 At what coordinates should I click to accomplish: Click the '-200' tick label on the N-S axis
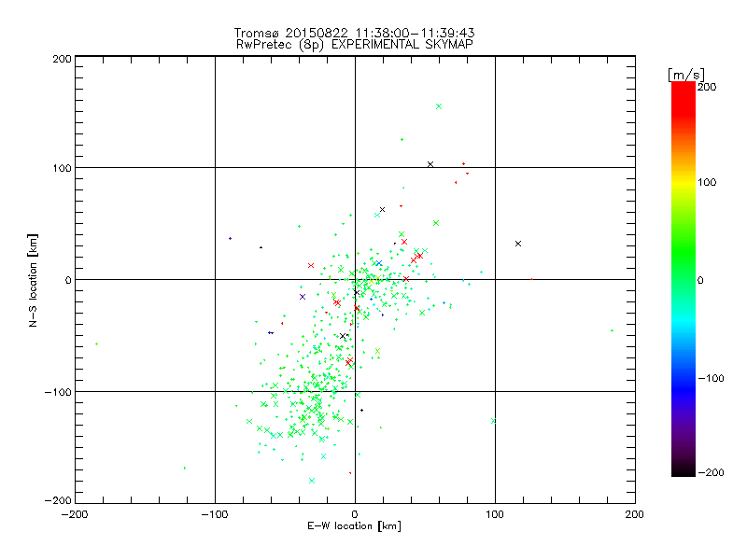coord(58,500)
